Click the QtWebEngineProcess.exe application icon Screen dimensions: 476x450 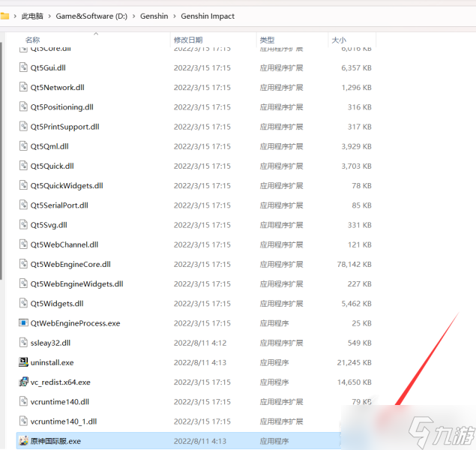pyautogui.click(x=23, y=322)
